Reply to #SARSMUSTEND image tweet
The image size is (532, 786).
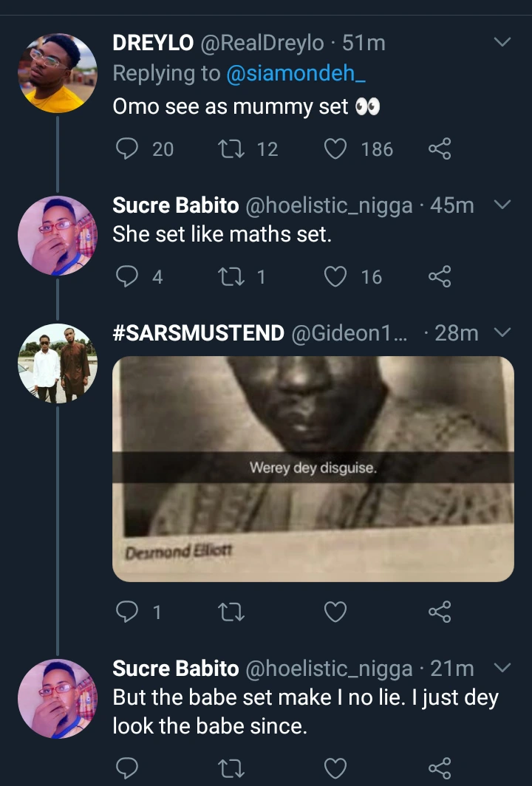[x=129, y=611]
